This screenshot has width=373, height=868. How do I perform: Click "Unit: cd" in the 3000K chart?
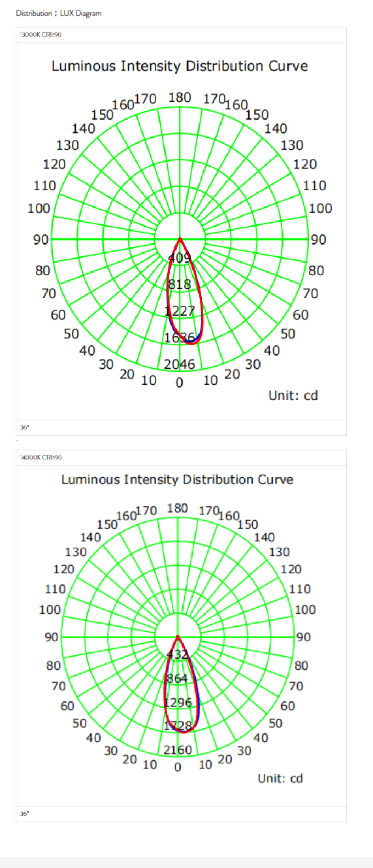[293, 395]
